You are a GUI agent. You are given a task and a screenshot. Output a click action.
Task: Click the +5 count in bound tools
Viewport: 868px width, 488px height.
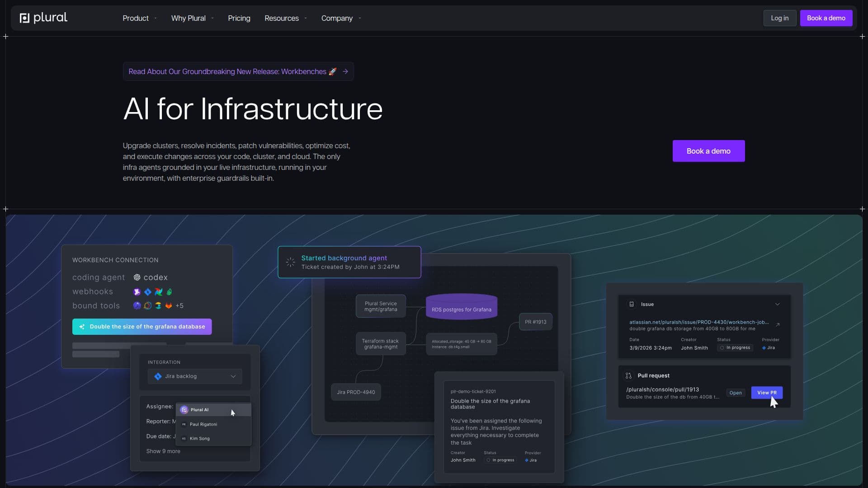pyautogui.click(x=179, y=306)
